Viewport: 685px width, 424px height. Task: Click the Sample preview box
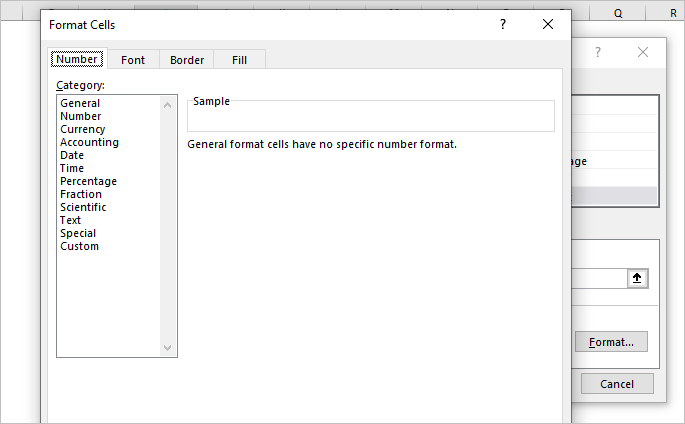(371, 116)
